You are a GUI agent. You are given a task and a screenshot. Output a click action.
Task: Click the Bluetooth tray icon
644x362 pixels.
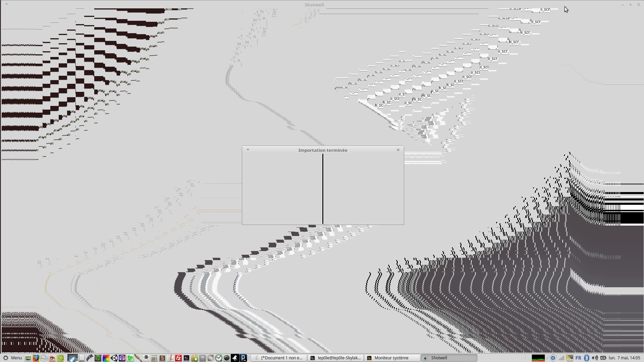586,358
